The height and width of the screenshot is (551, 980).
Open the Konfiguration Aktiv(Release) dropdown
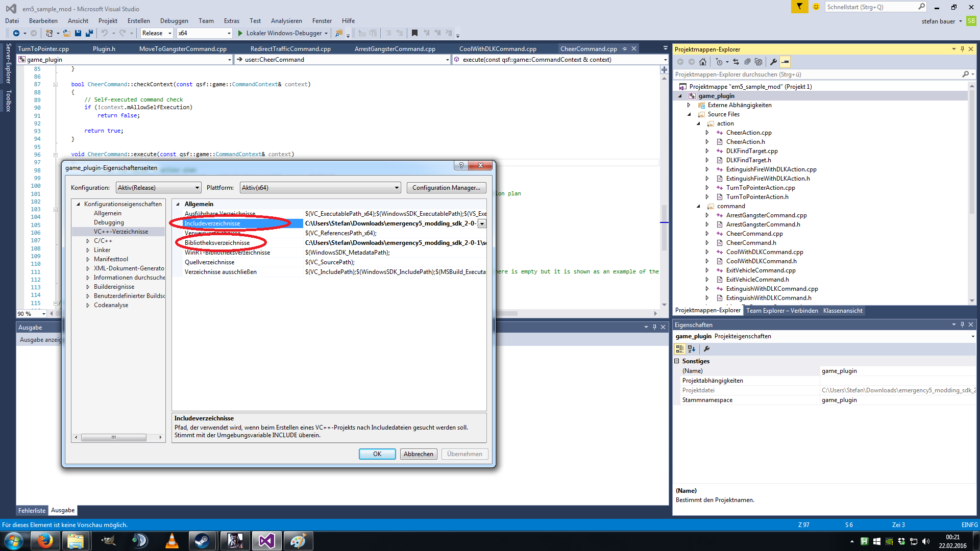[159, 188]
